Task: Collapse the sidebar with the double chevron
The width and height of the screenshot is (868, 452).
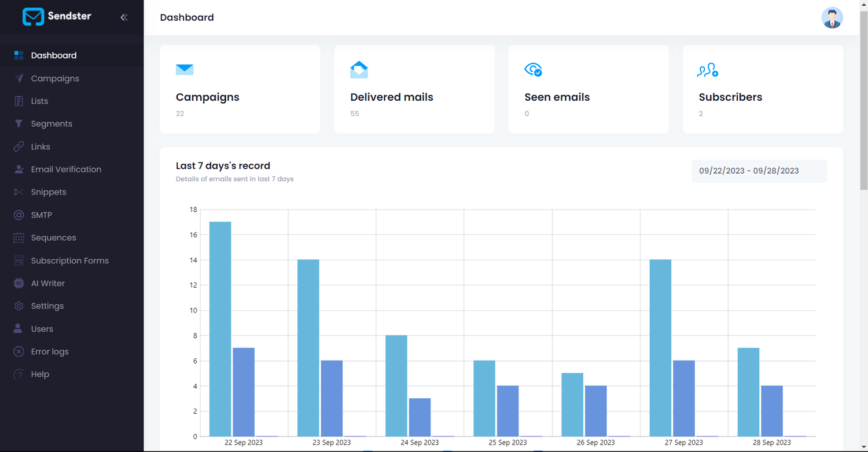Action: tap(124, 17)
